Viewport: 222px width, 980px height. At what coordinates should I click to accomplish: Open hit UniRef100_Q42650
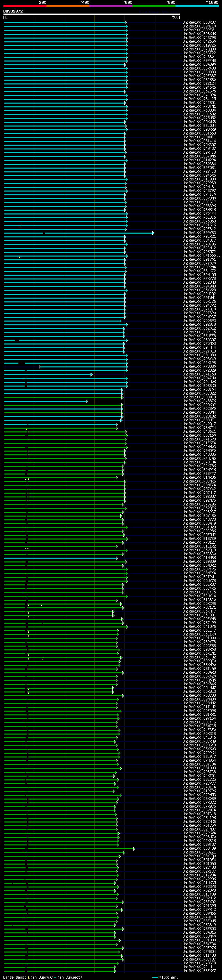(x=199, y=41)
